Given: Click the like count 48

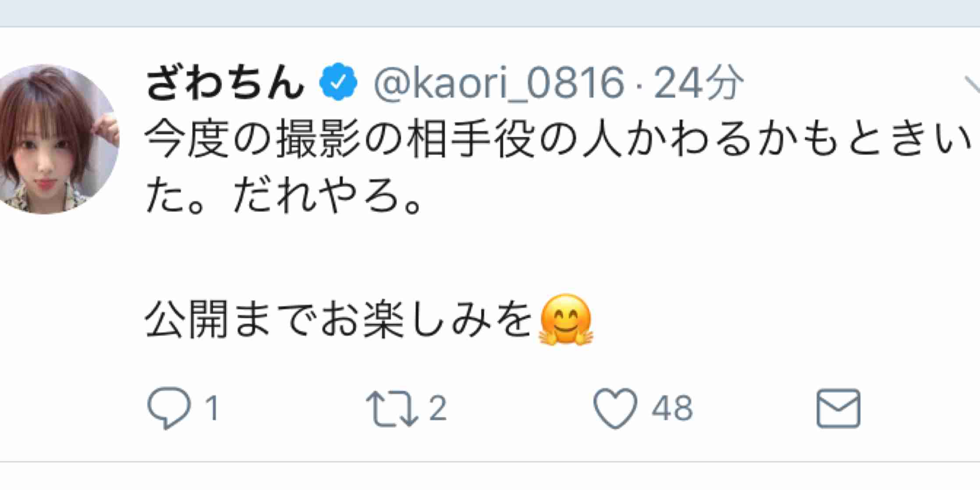Looking at the screenshot, I should point(672,408).
